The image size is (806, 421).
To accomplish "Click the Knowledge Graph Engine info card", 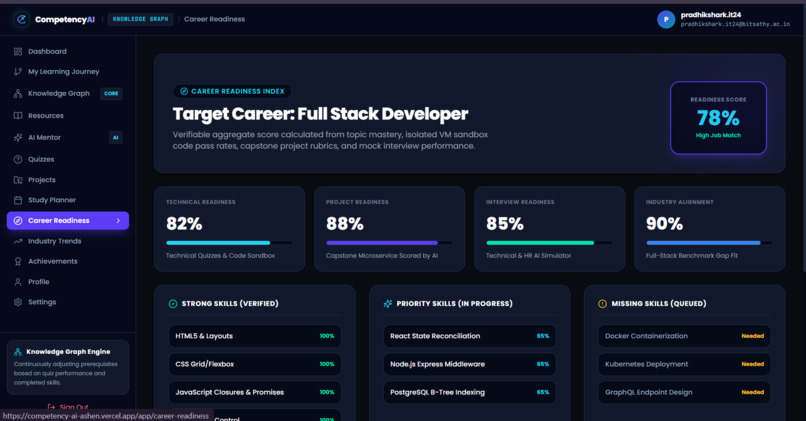I will pyautogui.click(x=68, y=367).
